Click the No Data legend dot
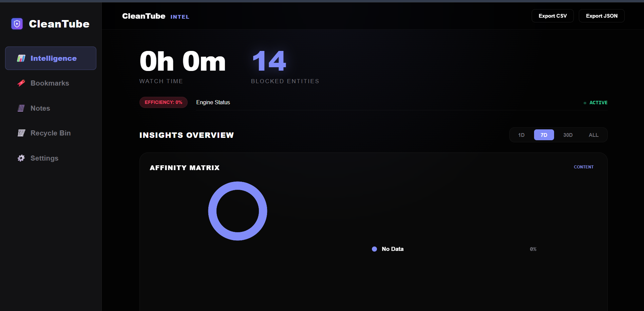Screen dimensions: 644x311 pos(374,249)
